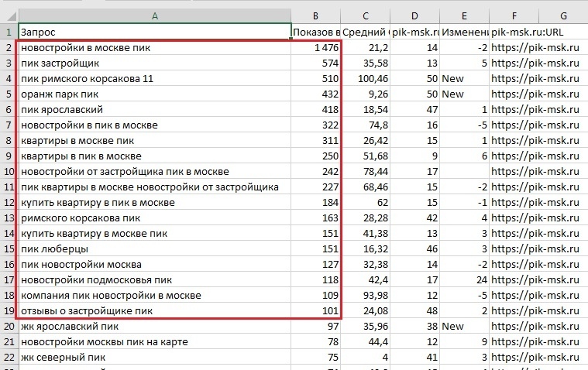Click the value 100,46 in column C
The height and width of the screenshot is (370, 588).
tap(365, 79)
